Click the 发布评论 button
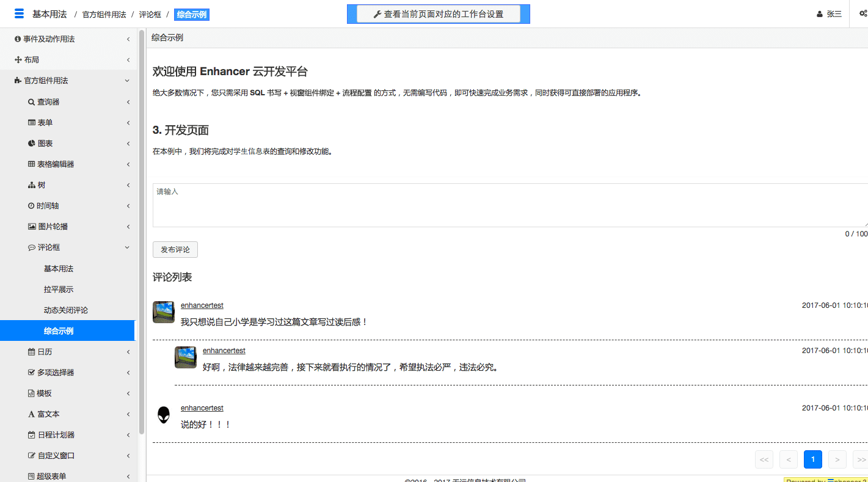 pos(175,250)
